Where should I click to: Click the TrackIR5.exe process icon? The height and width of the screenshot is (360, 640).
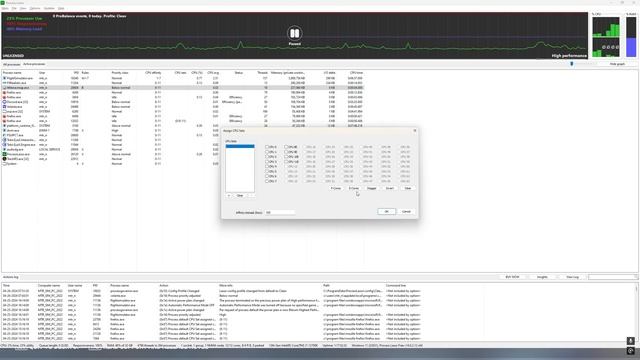[4, 159]
